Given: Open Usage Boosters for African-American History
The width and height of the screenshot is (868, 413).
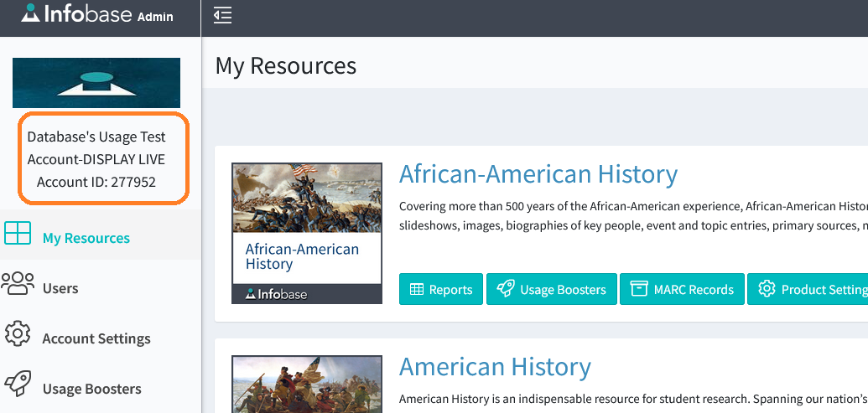Looking at the screenshot, I should [552, 289].
